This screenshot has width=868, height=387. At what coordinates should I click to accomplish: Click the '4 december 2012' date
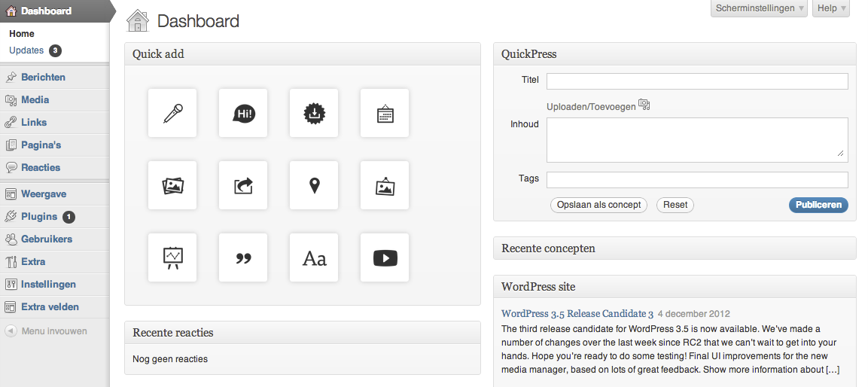693,314
